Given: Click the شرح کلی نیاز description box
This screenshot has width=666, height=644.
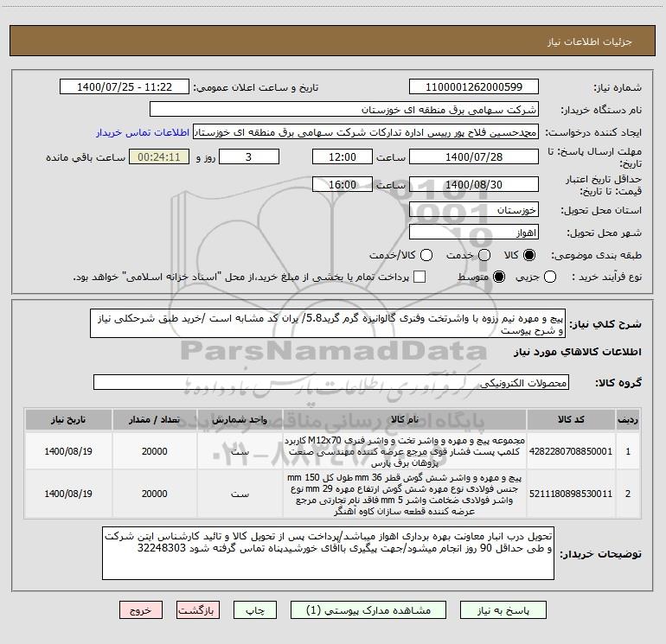Looking at the screenshot, I should (x=328, y=323).
